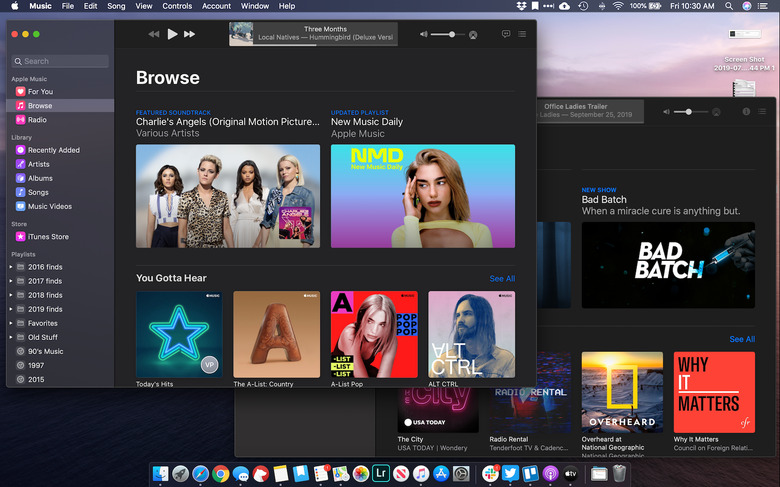Select For You in the sidebar
Image resolution: width=780 pixels, height=487 pixels.
tap(40, 91)
